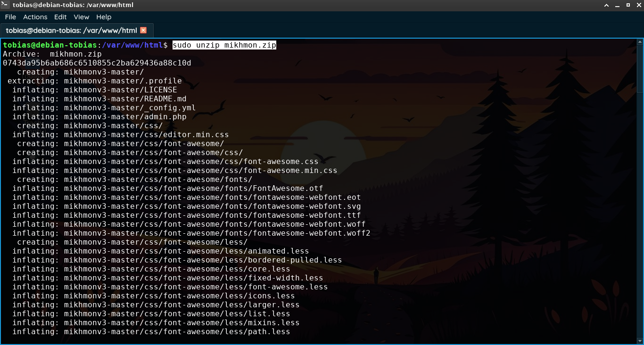This screenshot has width=644, height=345.
Task: Select the tobias@debian-tobias: /var/www/html tab
Action: (71, 30)
